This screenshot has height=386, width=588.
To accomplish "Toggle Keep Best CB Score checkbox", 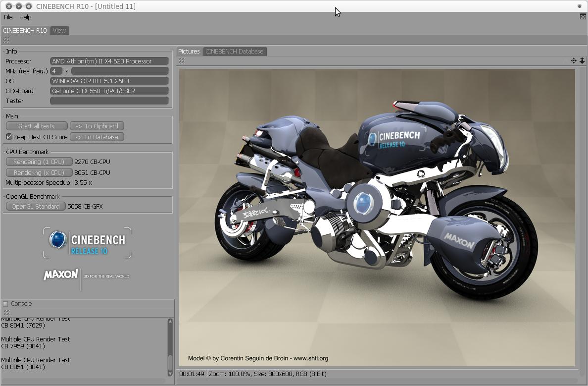I will click(x=9, y=137).
